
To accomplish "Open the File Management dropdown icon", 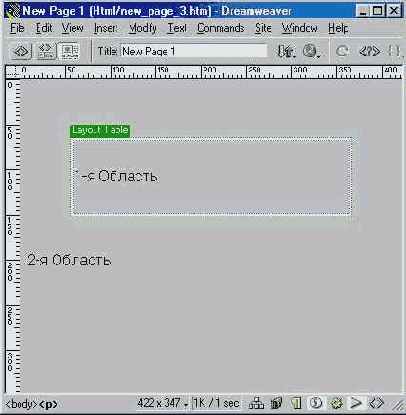I will click(286, 51).
